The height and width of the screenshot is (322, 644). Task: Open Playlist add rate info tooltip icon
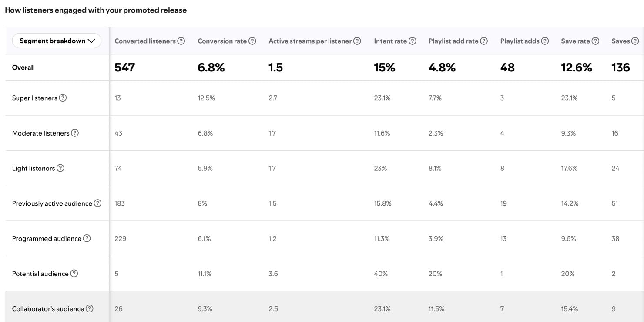point(483,41)
